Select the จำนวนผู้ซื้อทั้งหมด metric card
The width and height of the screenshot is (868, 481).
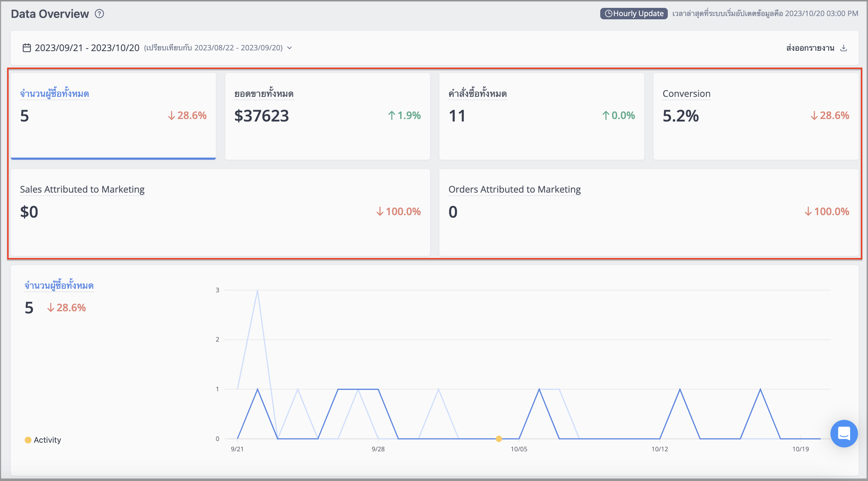point(113,116)
